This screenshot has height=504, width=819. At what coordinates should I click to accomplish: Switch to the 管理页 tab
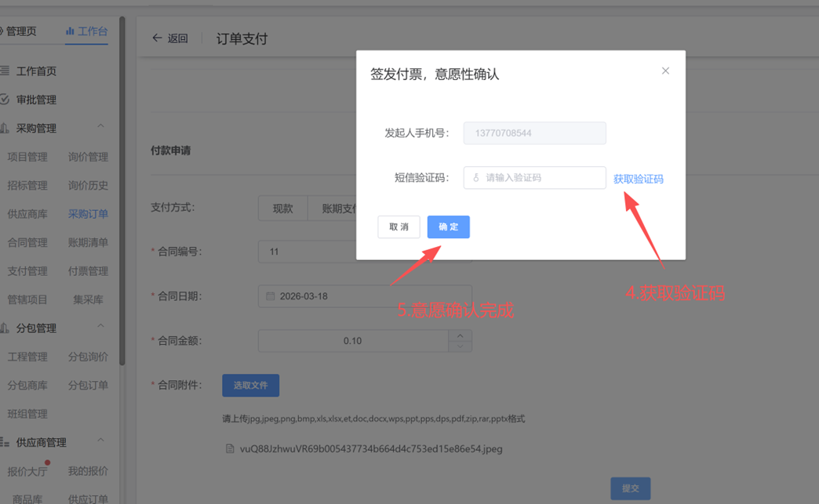[20, 31]
